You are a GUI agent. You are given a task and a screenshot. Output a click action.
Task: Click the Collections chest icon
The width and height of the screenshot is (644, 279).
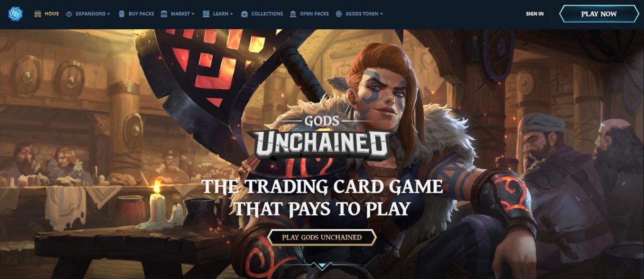pos(244,14)
